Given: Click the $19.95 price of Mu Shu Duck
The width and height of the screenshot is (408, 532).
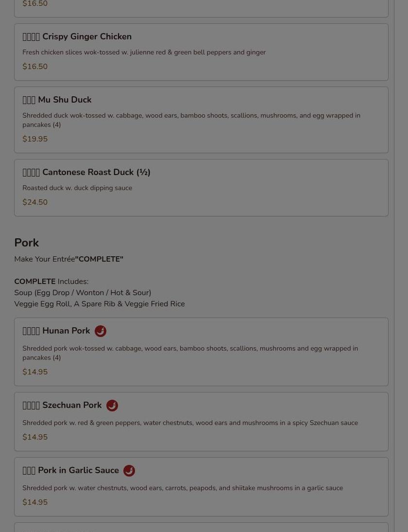Looking at the screenshot, I should coord(35,139).
